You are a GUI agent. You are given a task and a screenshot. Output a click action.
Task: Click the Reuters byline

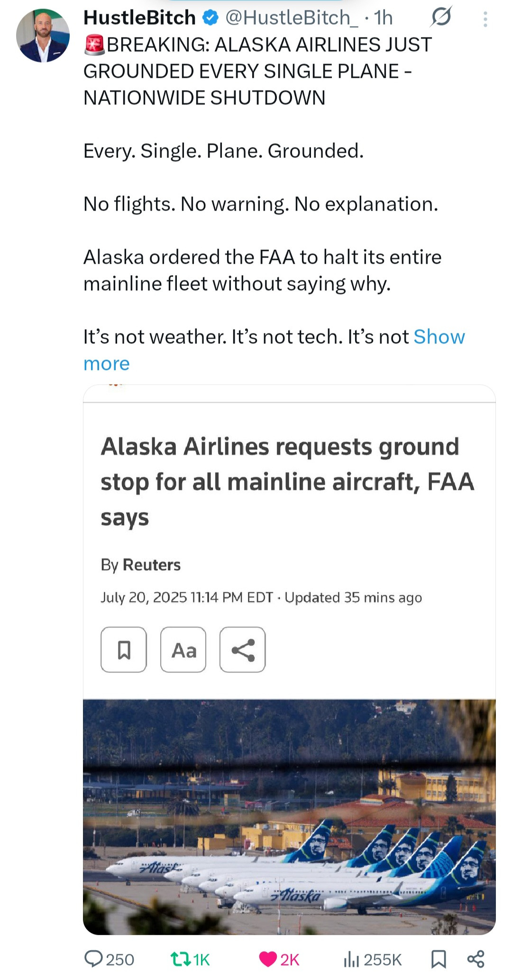pyautogui.click(x=152, y=565)
